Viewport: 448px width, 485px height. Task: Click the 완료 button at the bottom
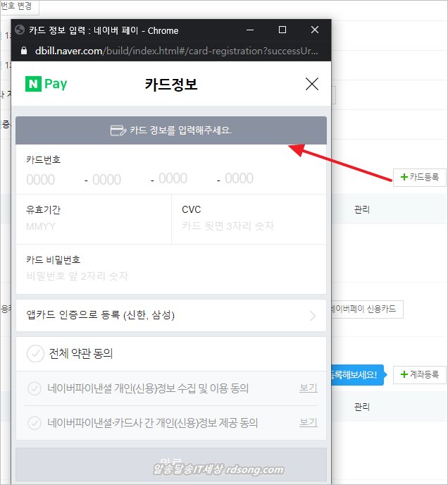(x=171, y=465)
